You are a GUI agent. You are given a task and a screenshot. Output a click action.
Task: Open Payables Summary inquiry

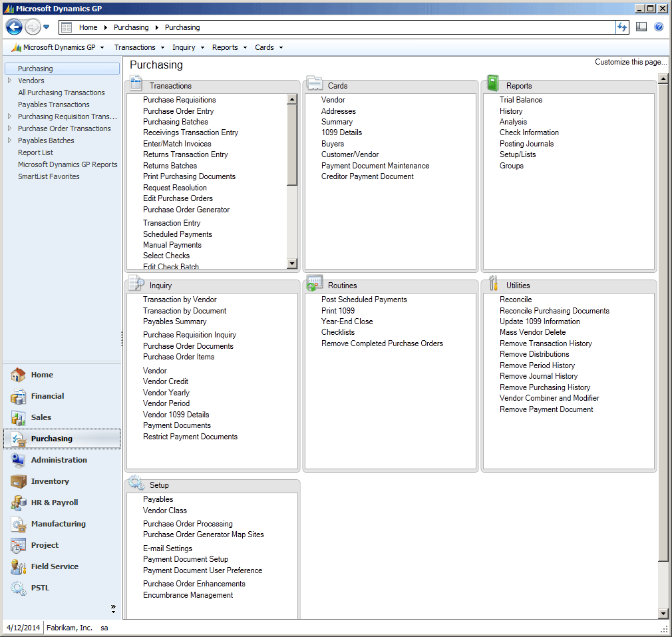coord(175,321)
